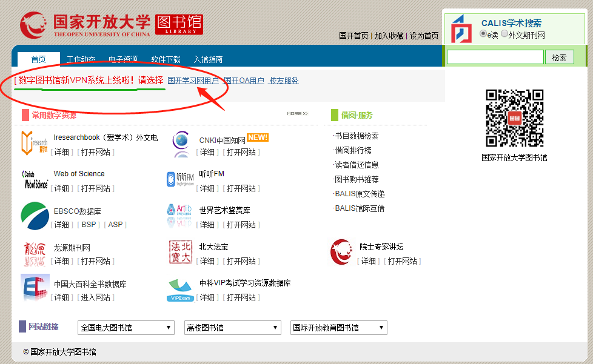Open the 读者借还信息 link
Screen dimensions: 593x364
[357, 165]
